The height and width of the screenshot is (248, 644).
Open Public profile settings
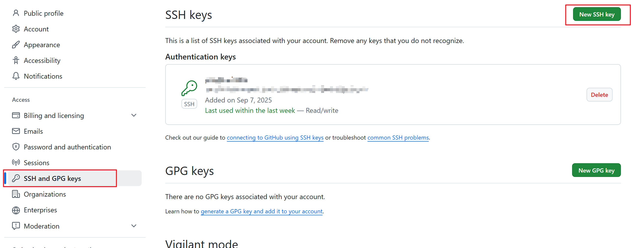(x=43, y=13)
